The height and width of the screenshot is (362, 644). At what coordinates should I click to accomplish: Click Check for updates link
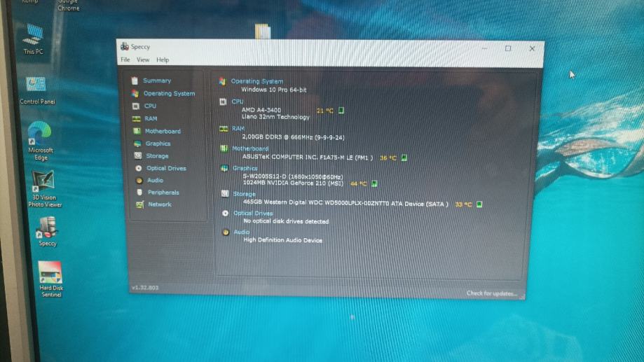tap(492, 293)
